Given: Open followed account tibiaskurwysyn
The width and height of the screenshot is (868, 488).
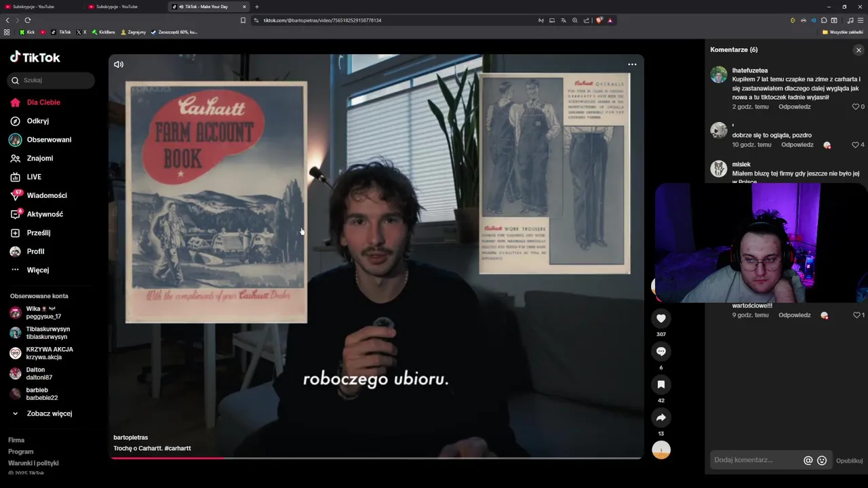Looking at the screenshot, I should pos(47,333).
